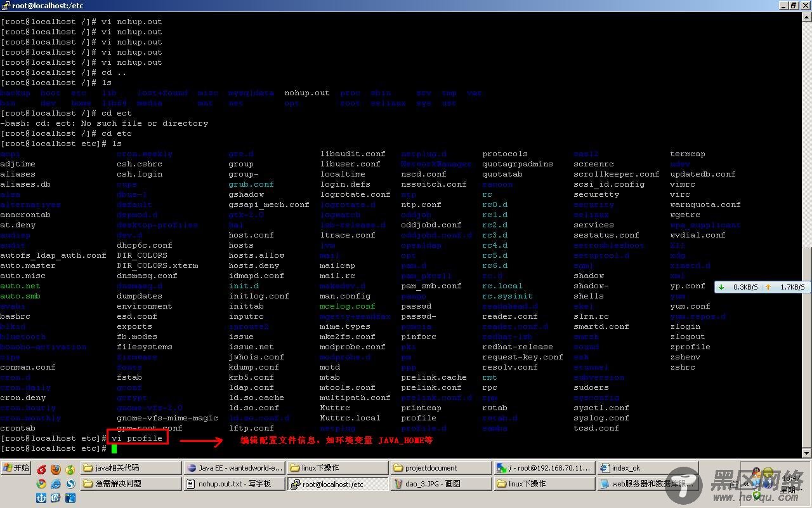Open the red swirl icon in quick launch
Screen dimensions: 812x508
41,470
